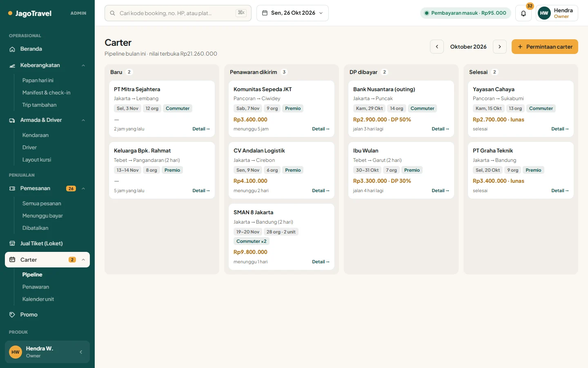Image resolution: width=588 pixels, height=368 pixels.
Task: Click the Carter calendar icon
Action: pyautogui.click(x=12, y=260)
